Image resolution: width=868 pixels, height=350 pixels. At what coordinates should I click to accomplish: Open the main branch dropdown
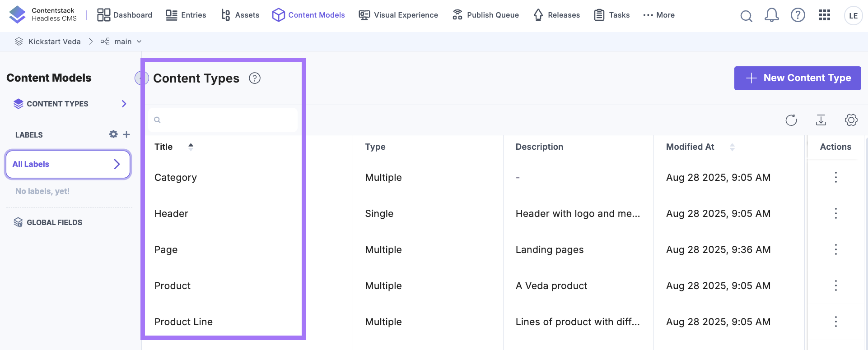[x=121, y=41]
